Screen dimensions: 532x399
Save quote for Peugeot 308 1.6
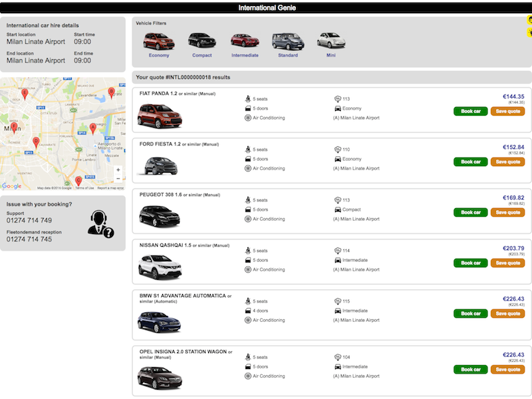click(507, 212)
